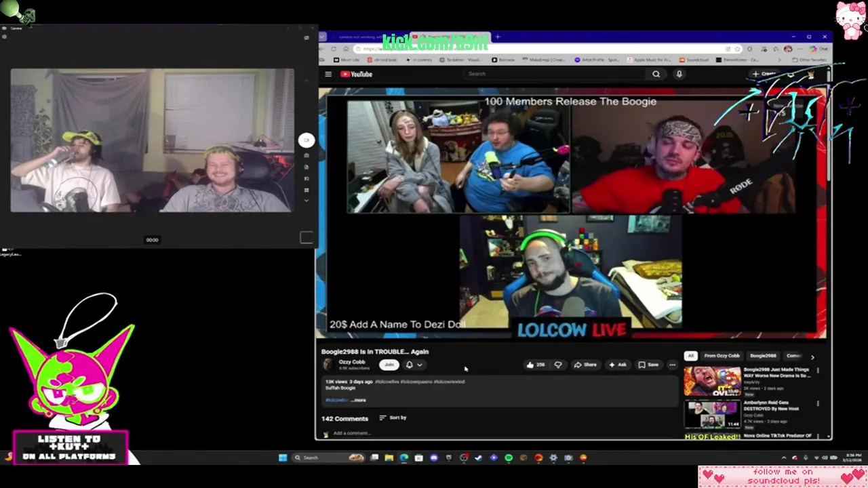Open the Settings gear on the taskbar
The height and width of the screenshot is (488, 868).
[x=553, y=457]
